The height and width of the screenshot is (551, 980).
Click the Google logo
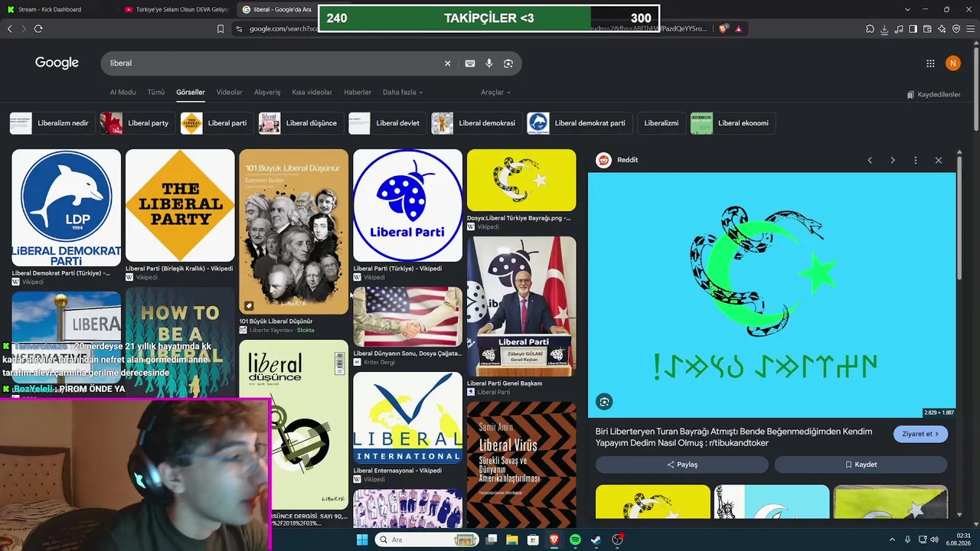tap(57, 63)
